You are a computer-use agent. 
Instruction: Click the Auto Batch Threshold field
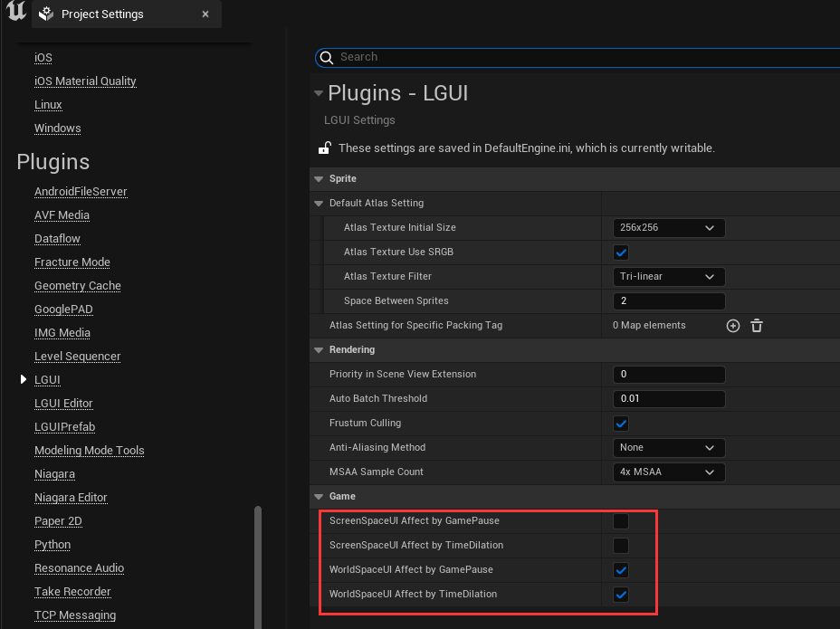668,399
